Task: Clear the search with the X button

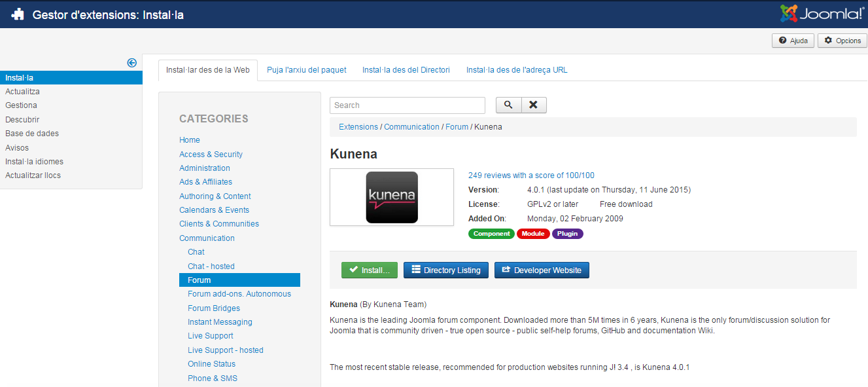Action: click(x=533, y=105)
